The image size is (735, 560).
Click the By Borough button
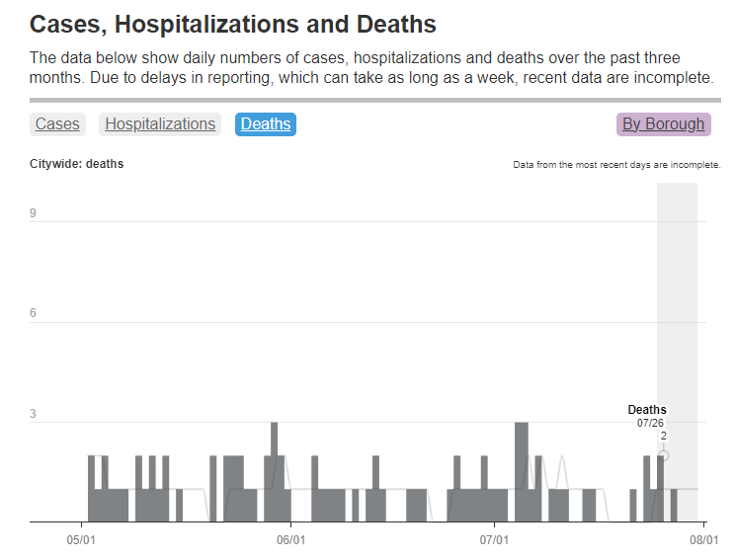pos(663,123)
